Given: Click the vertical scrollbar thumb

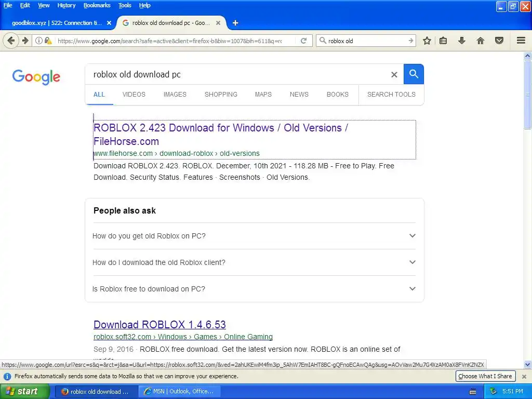Looking at the screenshot, I should (x=528, y=95).
